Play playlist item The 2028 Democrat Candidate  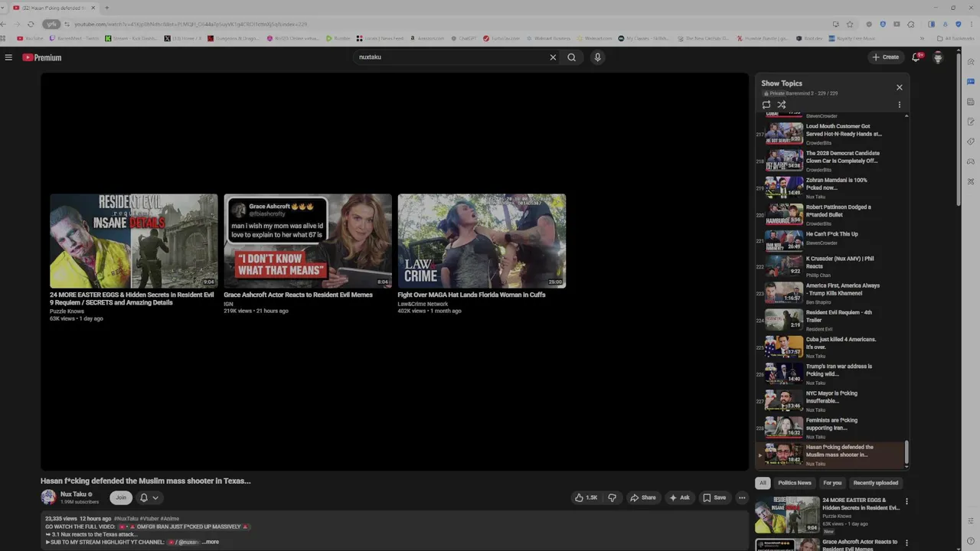click(831, 160)
